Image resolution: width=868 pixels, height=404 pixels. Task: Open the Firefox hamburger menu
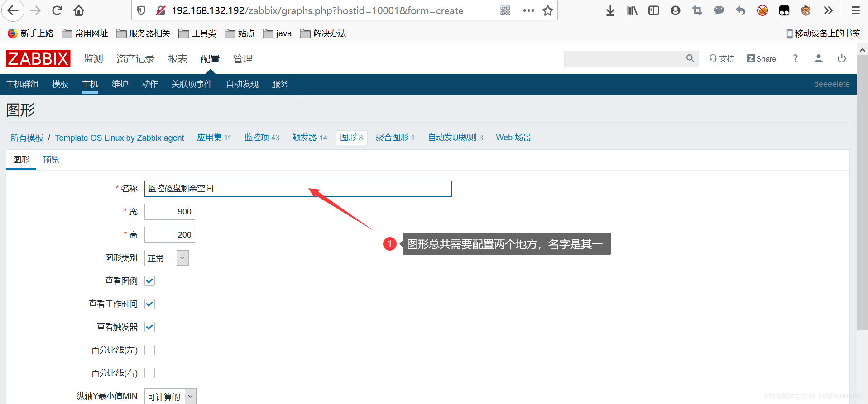[x=856, y=10]
